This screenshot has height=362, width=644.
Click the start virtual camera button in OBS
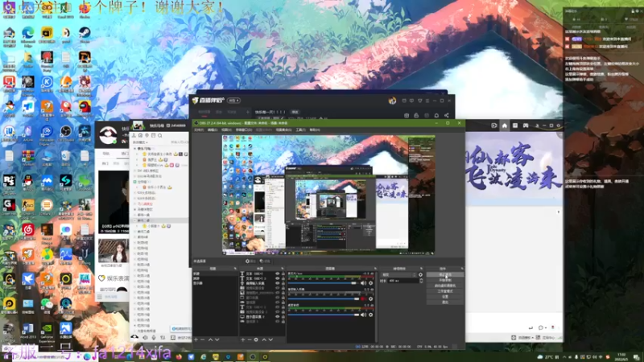click(445, 286)
